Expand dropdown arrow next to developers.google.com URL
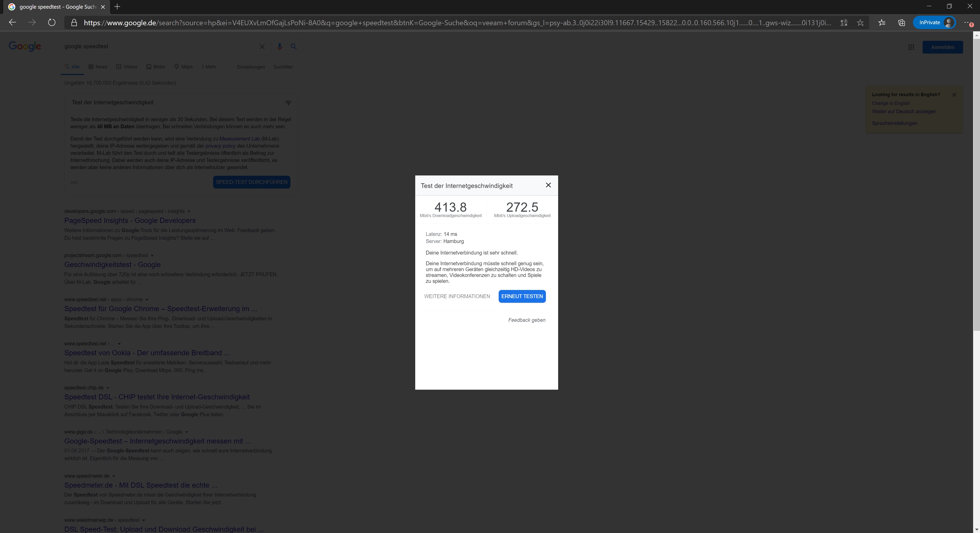Image resolution: width=980 pixels, height=533 pixels. [x=189, y=211]
